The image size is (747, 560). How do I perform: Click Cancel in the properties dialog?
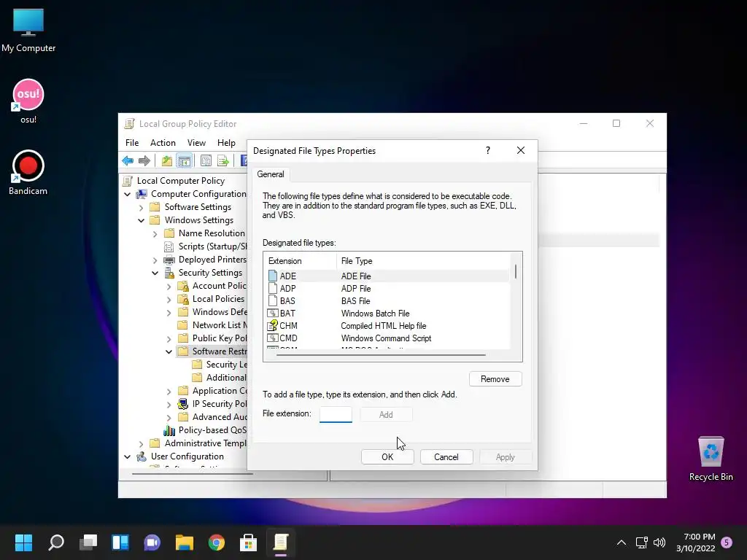coord(446,457)
